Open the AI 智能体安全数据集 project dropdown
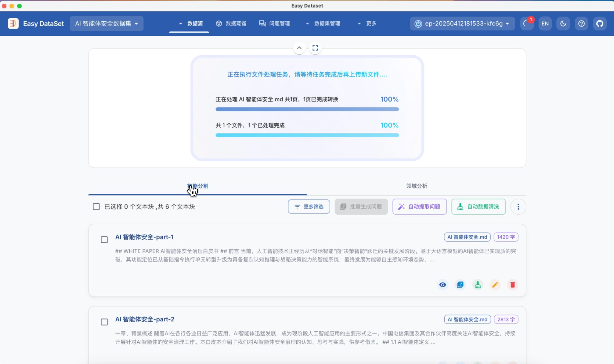This screenshot has width=614, height=364. coord(107,23)
